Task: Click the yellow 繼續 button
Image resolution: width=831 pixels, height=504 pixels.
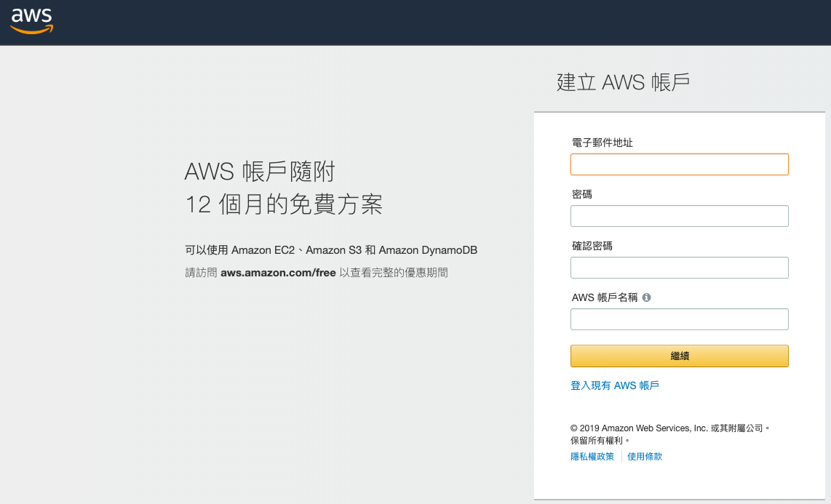Action: pos(680,356)
